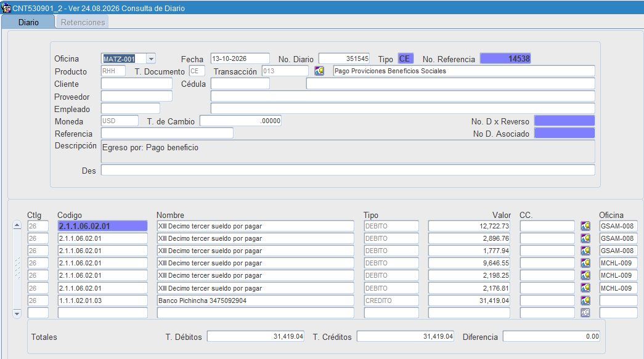Image resolution: width=644 pixels, height=359 pixels.
Task: Open cost center lookup for 2,176.81 row
Action: (585, 288)
